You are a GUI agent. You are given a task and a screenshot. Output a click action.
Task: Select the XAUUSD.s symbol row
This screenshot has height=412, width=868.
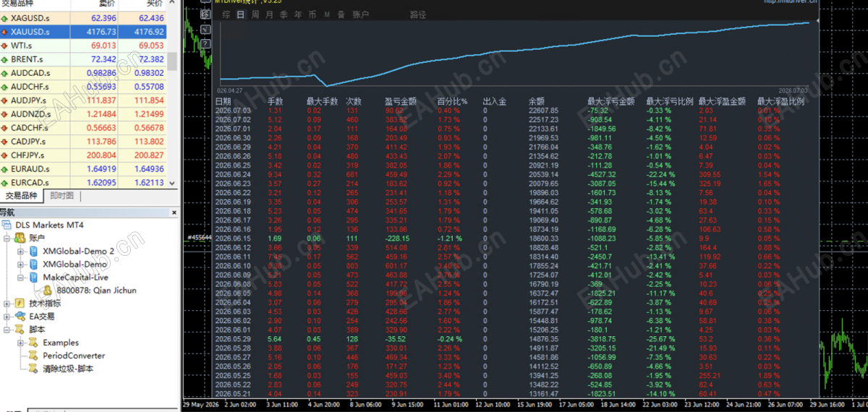pyautogui.click(x=83, y=32)
